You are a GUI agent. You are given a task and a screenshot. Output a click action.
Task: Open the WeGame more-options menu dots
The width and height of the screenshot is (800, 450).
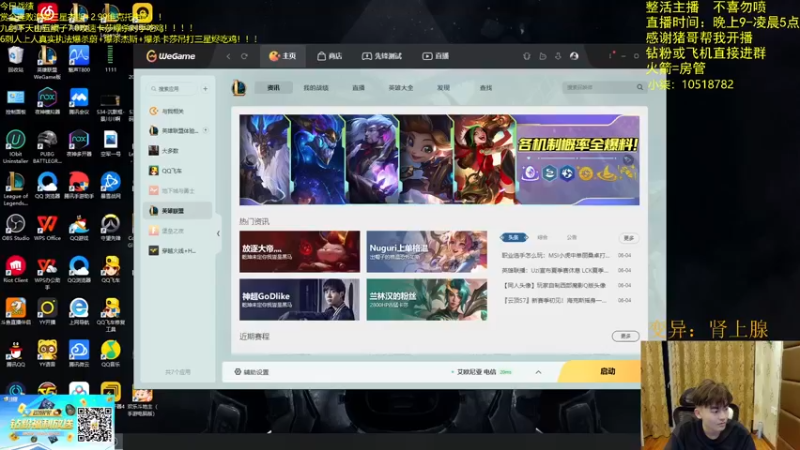[610, 56]
